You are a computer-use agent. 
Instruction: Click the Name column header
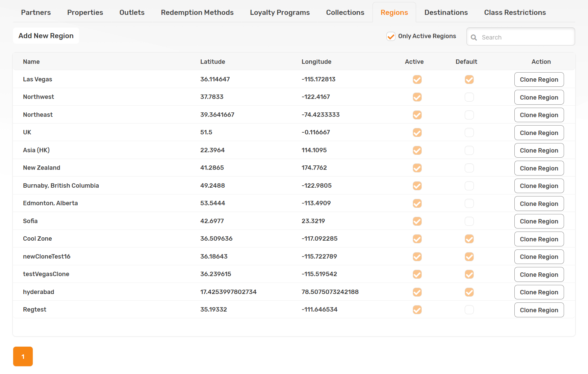coord(31,62)
